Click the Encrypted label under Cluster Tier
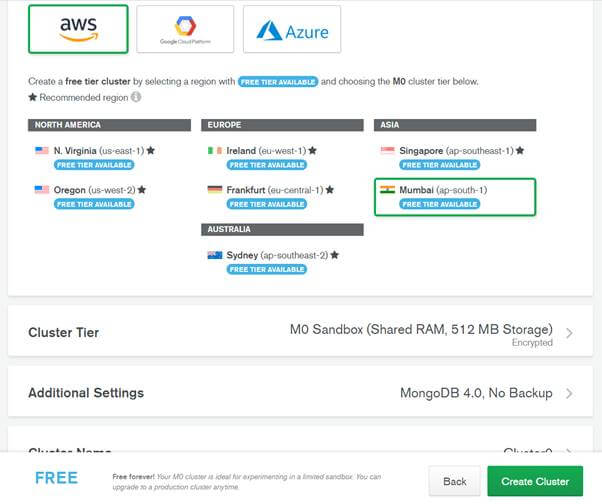This screenshot has height=504, width=602. pos(532,342)
